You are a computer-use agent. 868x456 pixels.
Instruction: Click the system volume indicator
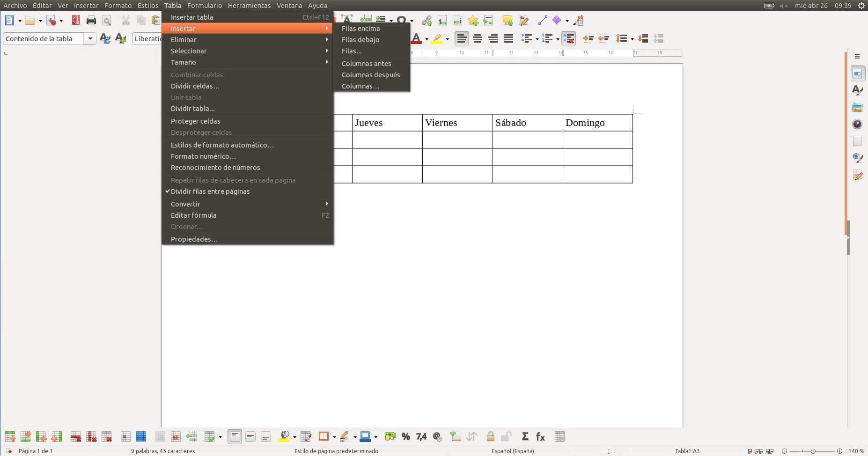(784, 6)
